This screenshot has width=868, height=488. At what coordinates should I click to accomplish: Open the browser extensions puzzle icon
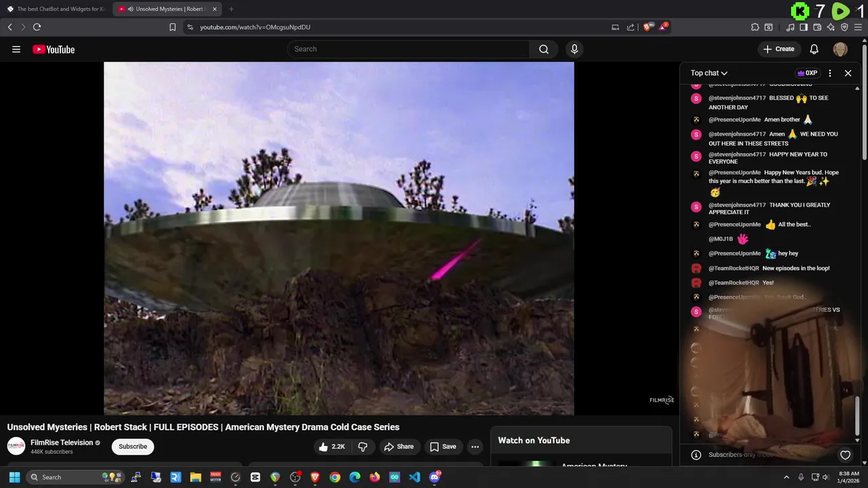point(755,27)
